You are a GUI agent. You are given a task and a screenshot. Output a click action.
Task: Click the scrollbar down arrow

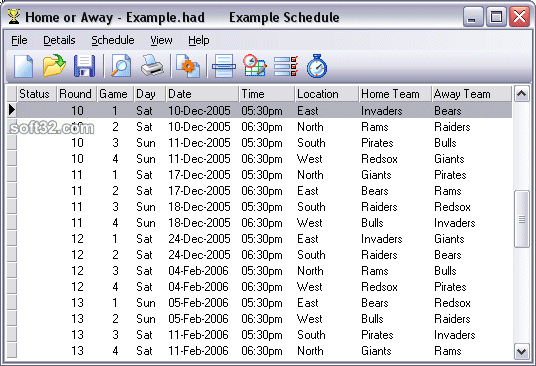522,351
